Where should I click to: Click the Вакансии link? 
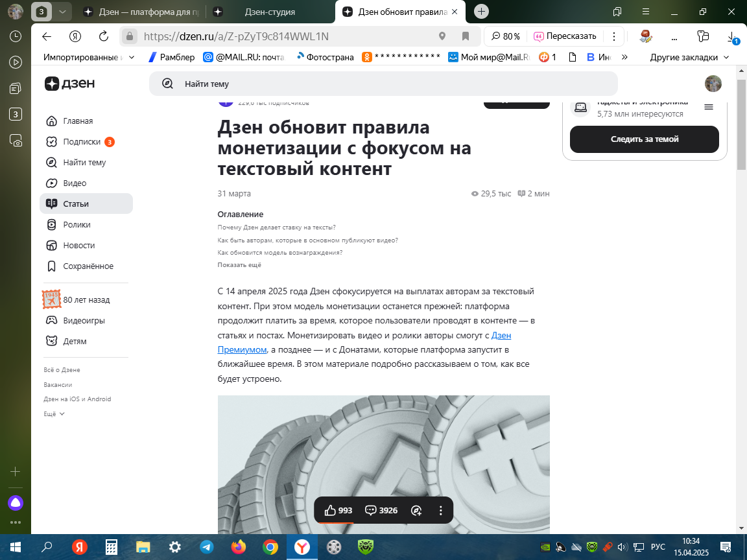[58, 385]
